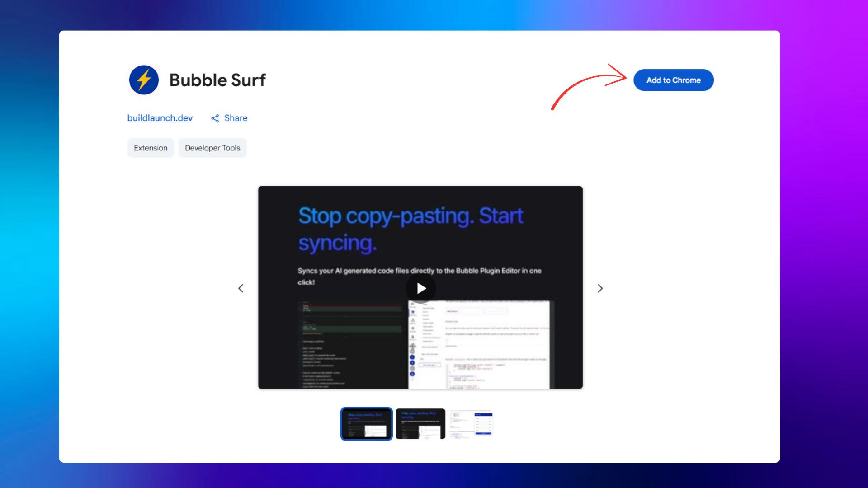Select the Developer Tools category chip

pyautogui.click(x=212, y=148)
